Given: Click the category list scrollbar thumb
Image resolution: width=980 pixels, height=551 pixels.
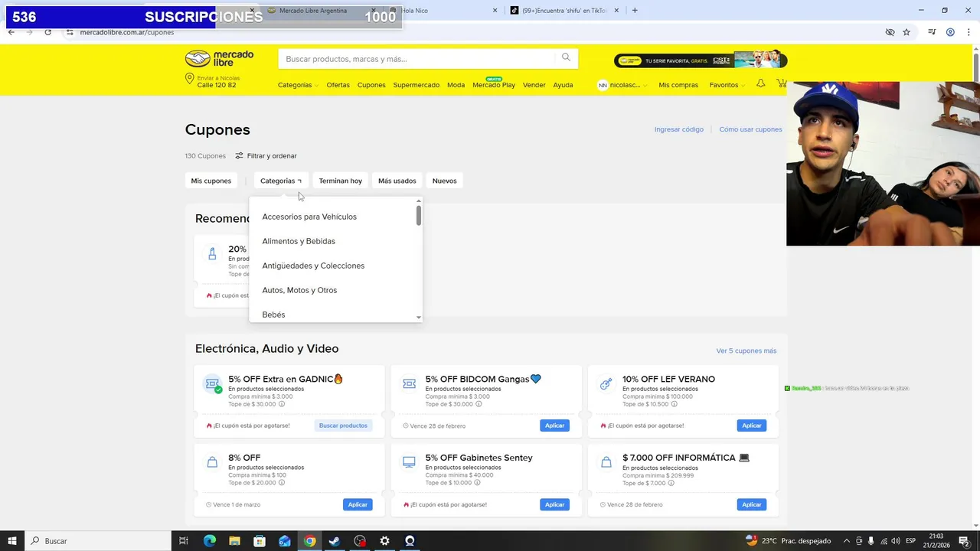Looking at the screenshot, I should click(x=419, y=215).
